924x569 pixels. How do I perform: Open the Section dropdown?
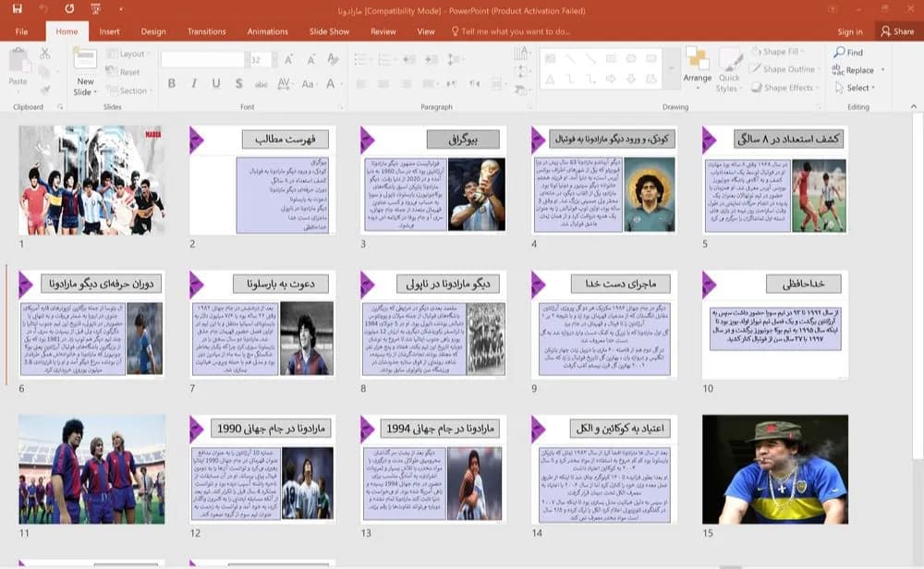click(x=128, y=91)
